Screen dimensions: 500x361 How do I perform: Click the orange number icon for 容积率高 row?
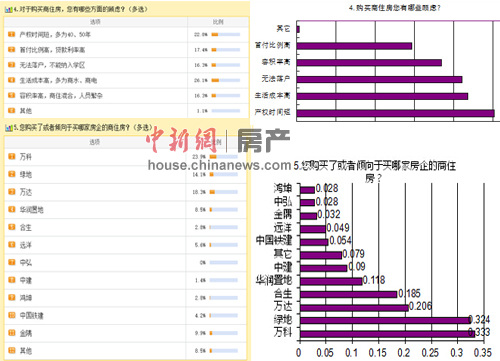12,95
